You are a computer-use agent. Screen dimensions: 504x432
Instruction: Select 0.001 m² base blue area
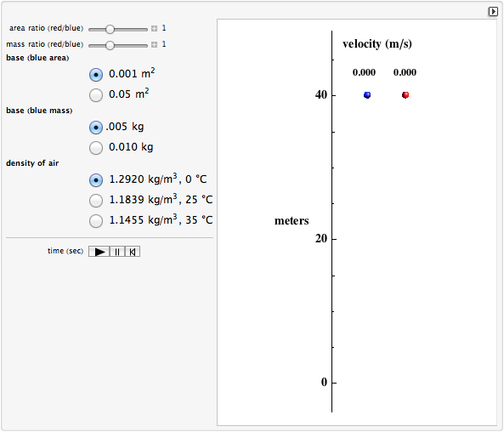(x=96, y=75)
